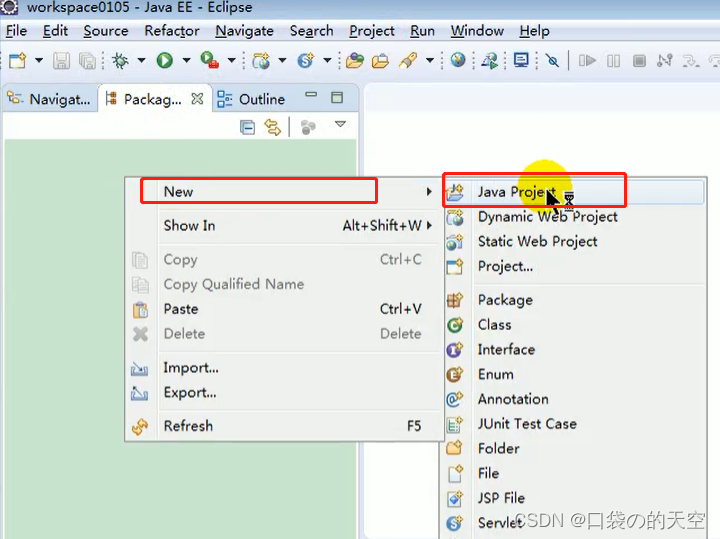Open dropdown beside the servlet toolbar icon
The image size is (720, 539).
tap(327, 60)
